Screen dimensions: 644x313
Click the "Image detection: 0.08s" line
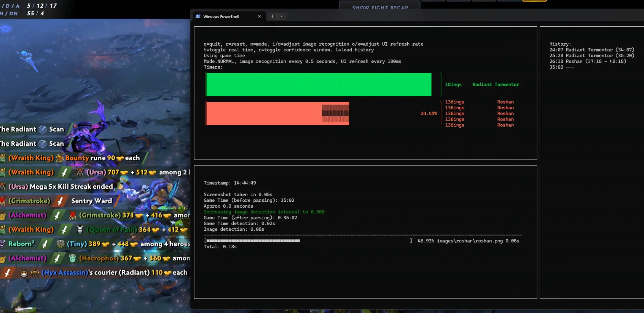[x=234, y=229]
